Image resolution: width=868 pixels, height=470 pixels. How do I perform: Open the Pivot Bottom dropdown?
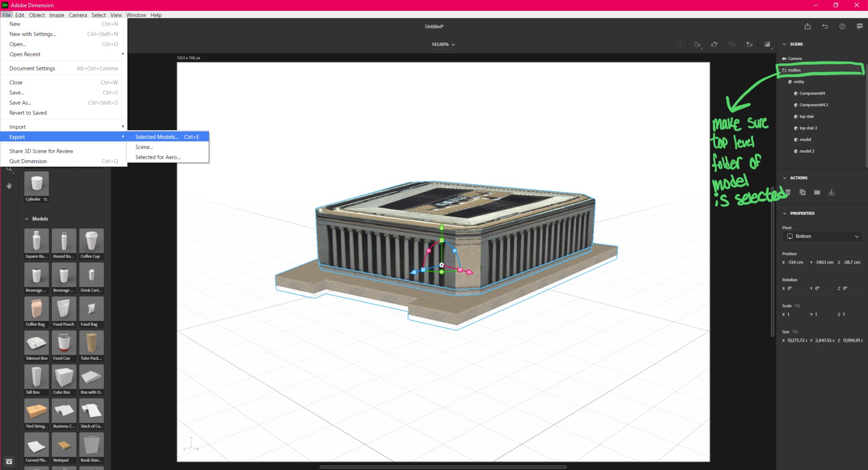click(822, 236)
